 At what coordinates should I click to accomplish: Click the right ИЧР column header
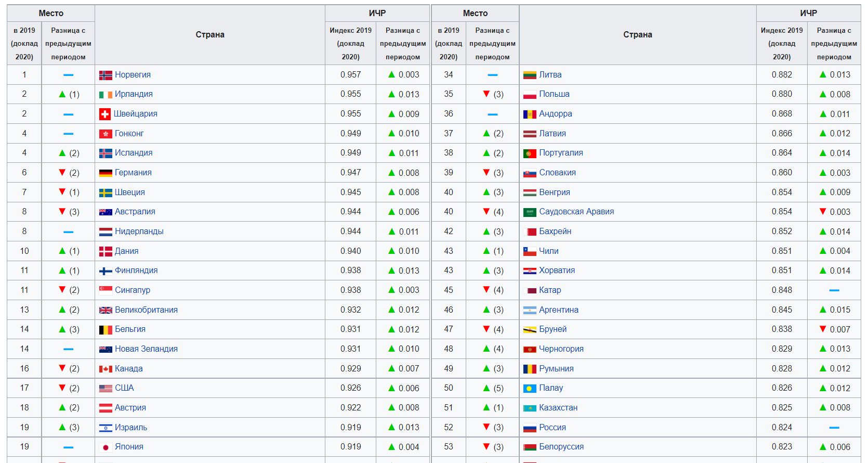[808, 14]
